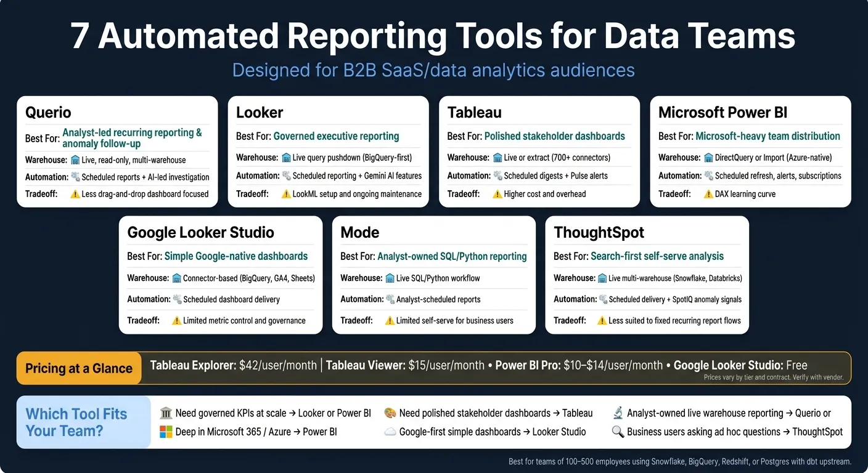Click the ThoughtSpot card heading
The image size is (868, 473).
click(599, 233)
